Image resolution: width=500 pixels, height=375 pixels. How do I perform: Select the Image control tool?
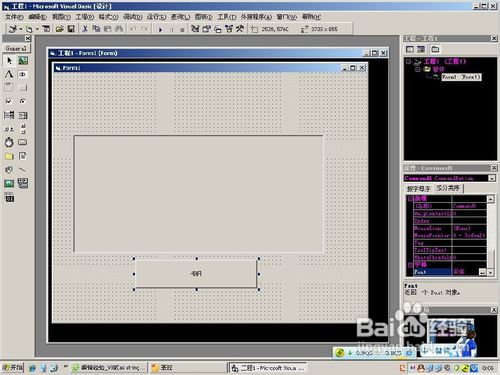(9, 183)
